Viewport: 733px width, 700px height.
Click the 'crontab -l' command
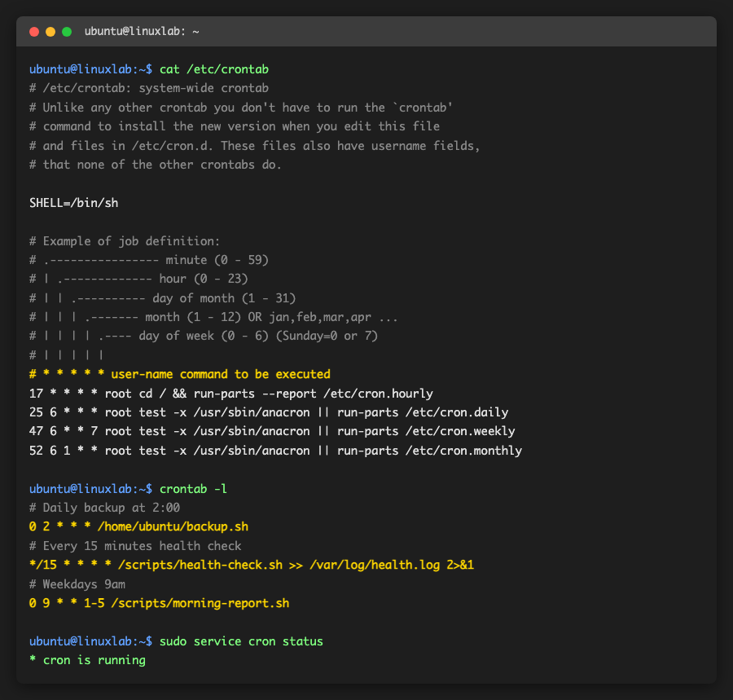click(x=193, y=489)
